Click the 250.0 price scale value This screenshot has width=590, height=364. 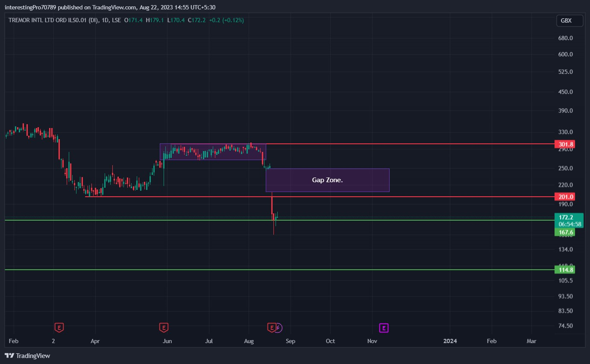point(566,168)
